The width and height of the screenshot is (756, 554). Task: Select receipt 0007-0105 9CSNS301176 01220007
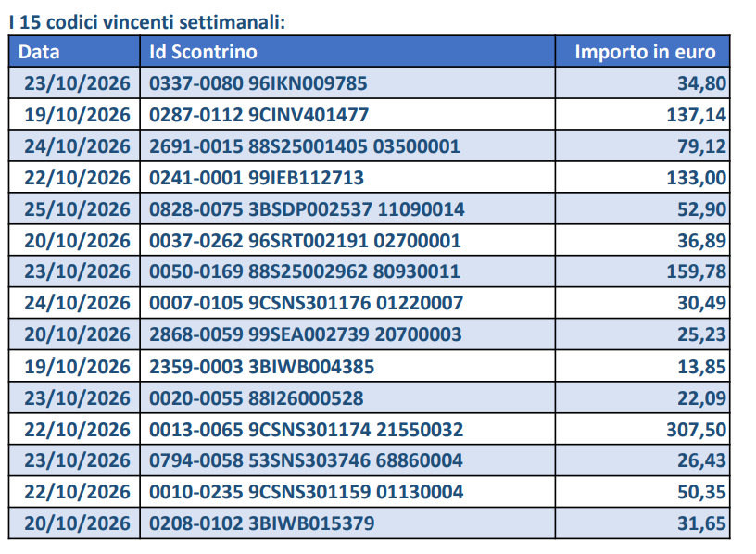pos(306,303)
